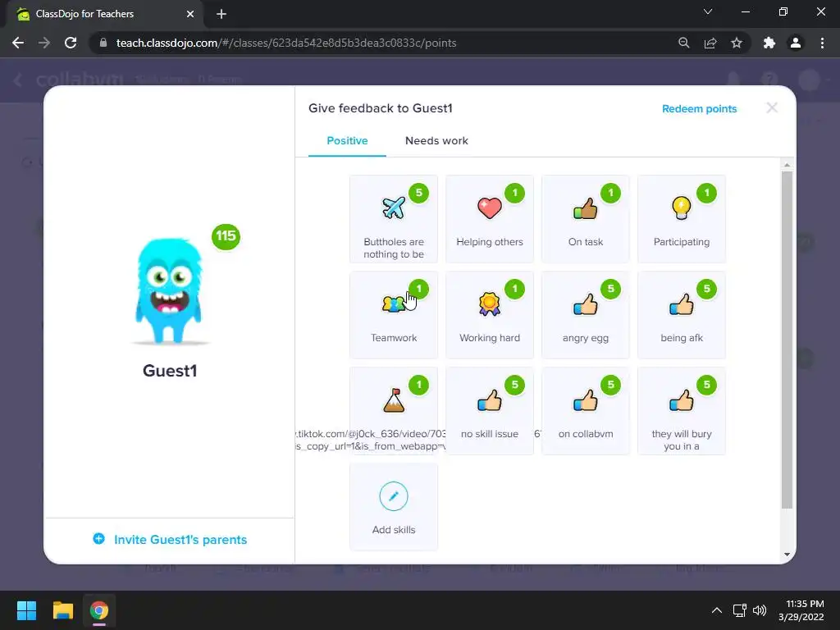Open Windows Start menu

point(26,610)
